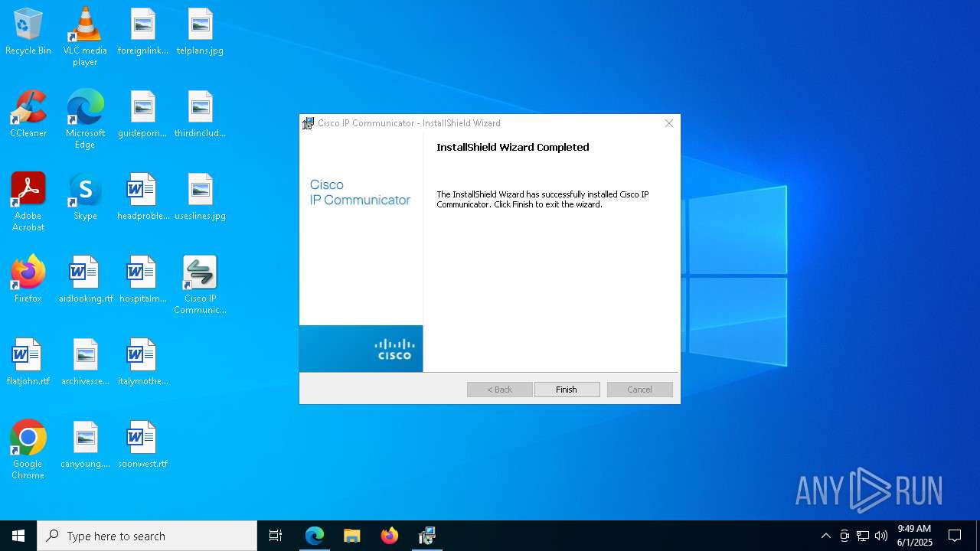Select the Skype desktop shortcut

[85, 197]
